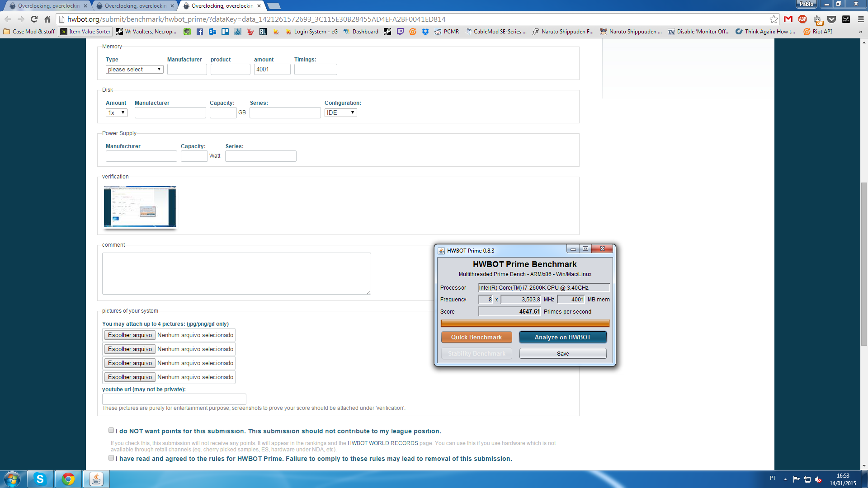
Task: Click the third 'Escolher arquivo' button
Action: 130,363
